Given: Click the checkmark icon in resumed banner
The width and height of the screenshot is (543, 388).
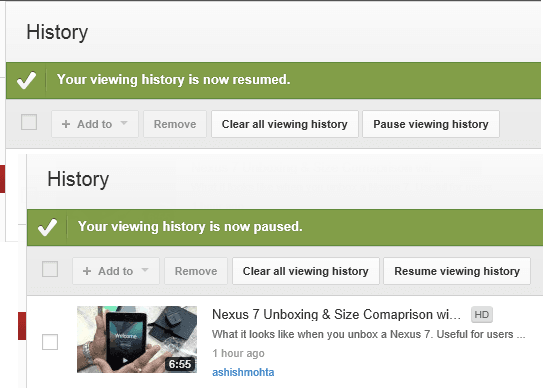Looking at the screenshot, I should 26,80.
